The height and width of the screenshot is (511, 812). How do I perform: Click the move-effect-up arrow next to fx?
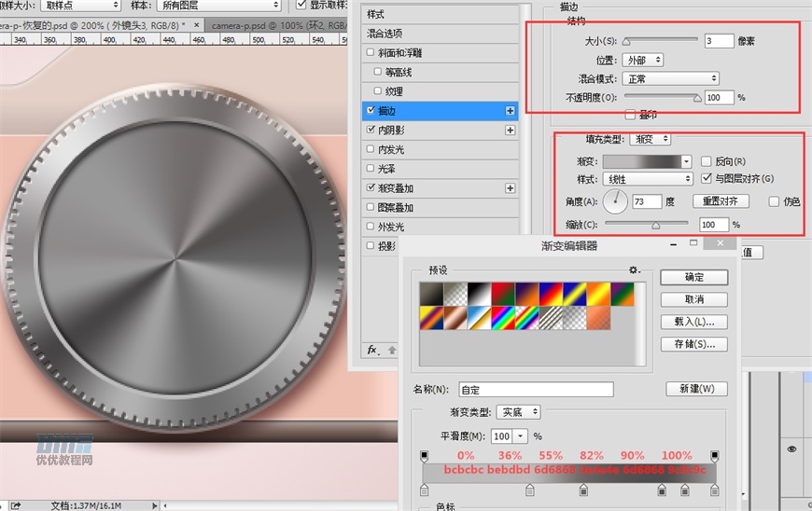click(392, 351)
